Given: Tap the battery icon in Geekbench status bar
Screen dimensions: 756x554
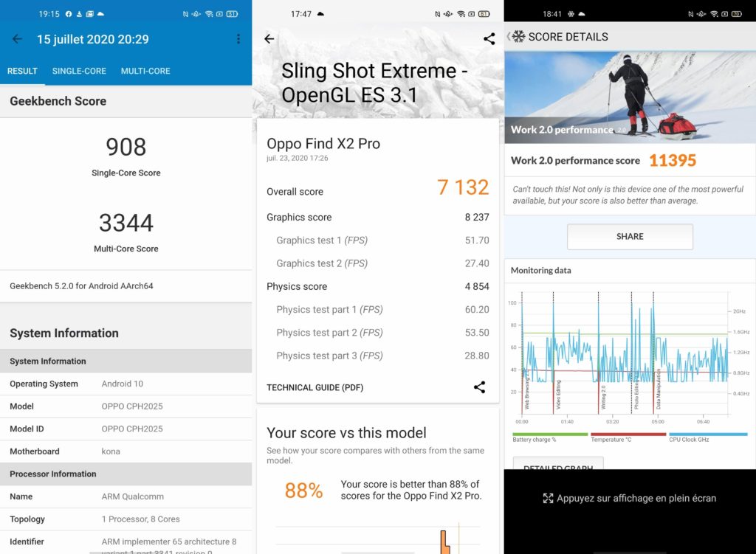Looking at the screenshot, I should click(x=232, y=14).
